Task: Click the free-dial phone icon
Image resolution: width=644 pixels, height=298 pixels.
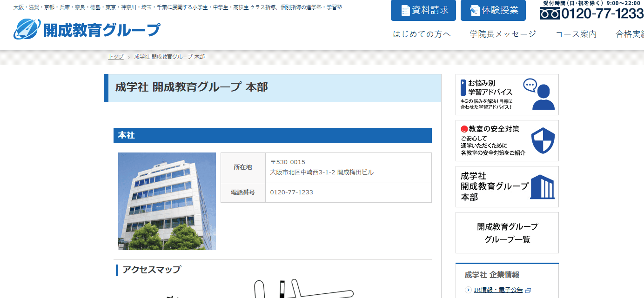Action: click(x=550, y=14)
